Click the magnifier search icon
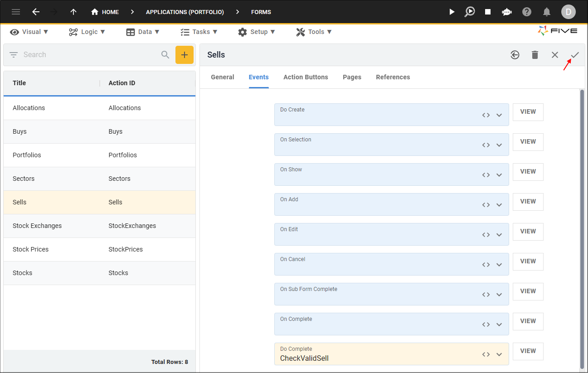 (165, 55)
